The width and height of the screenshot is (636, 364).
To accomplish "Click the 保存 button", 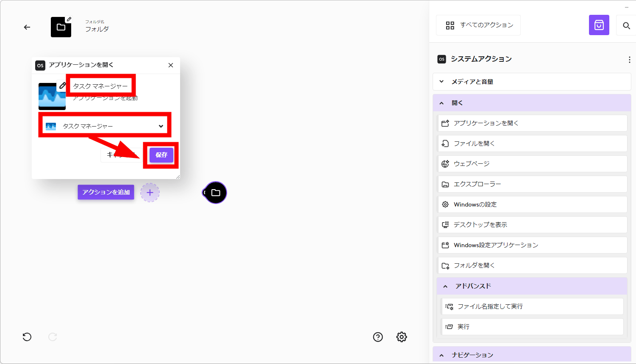I will tap(161, 155).
